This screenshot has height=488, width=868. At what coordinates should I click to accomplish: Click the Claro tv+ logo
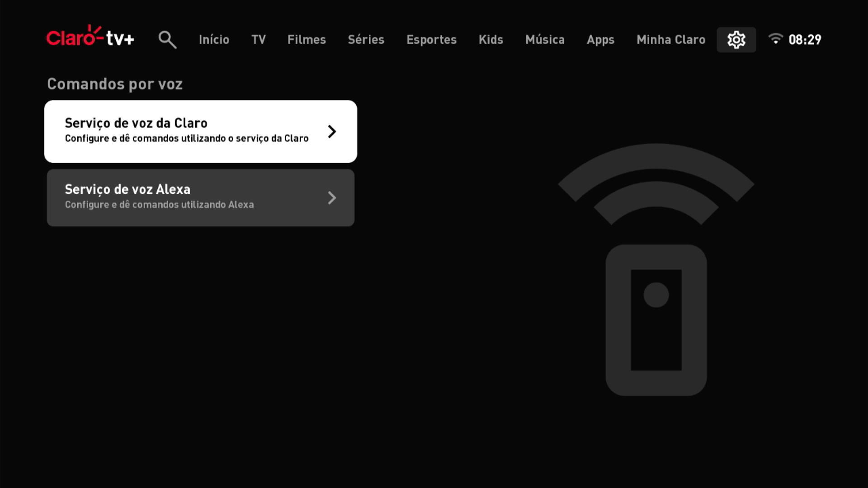[x=90, y=38]
